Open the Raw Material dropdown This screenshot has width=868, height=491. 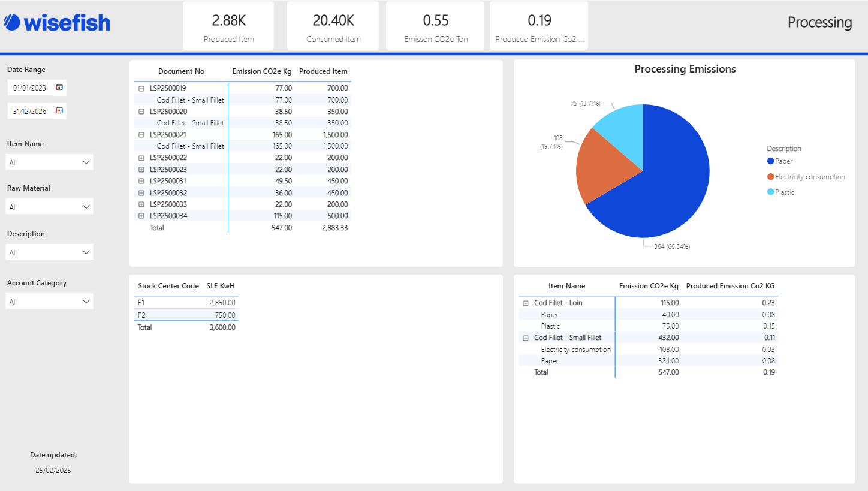coord(49,207)
